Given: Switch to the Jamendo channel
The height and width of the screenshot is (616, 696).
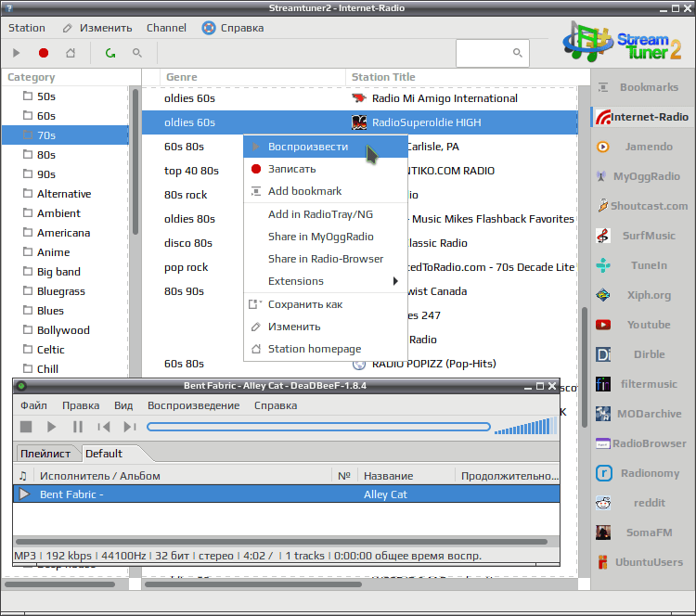Looking at the screenshot, I should click(x=642, y=147).
